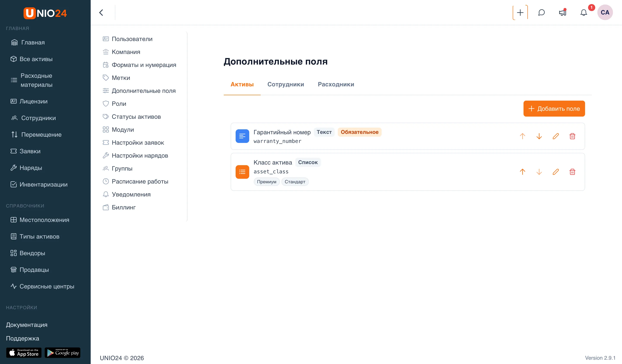622x364 pixels.
Task: Open the notifications bell icon
Action: click(584, 12)
